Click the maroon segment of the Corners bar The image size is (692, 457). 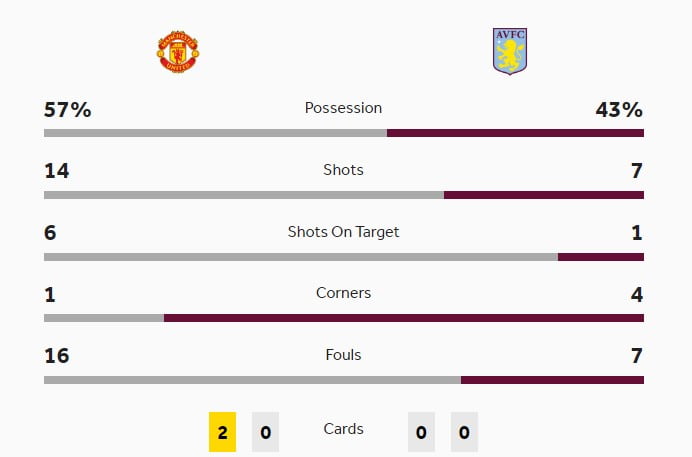coord(404,318)
